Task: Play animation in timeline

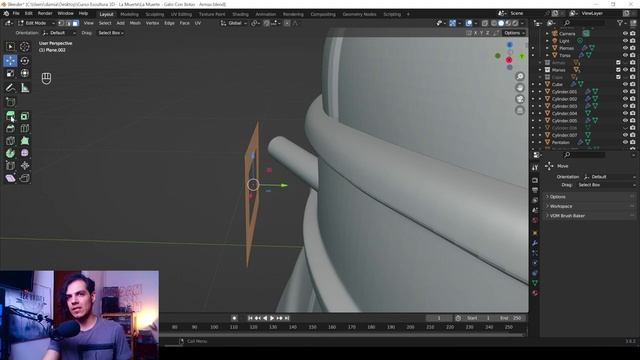Action: [272, 318]
